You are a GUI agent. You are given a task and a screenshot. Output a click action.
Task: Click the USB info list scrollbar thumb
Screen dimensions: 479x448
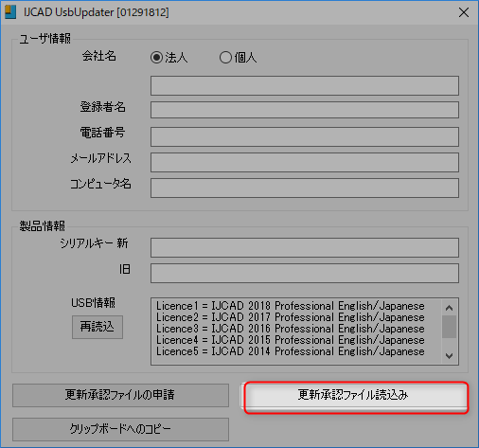point(450,327)
